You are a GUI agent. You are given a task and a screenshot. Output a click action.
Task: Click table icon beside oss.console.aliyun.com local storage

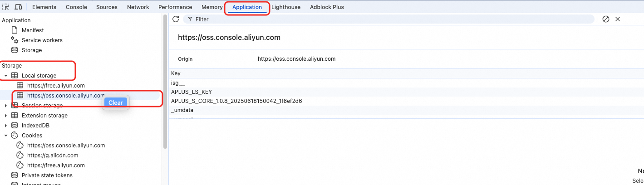tap(20, 96)
